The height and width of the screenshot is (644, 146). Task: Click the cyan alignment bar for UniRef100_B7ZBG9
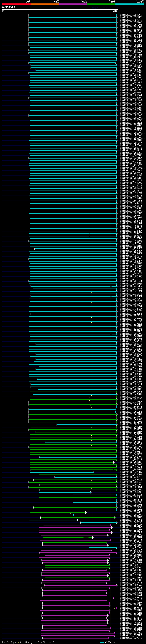pyautogui.click(x=62, y=472)
